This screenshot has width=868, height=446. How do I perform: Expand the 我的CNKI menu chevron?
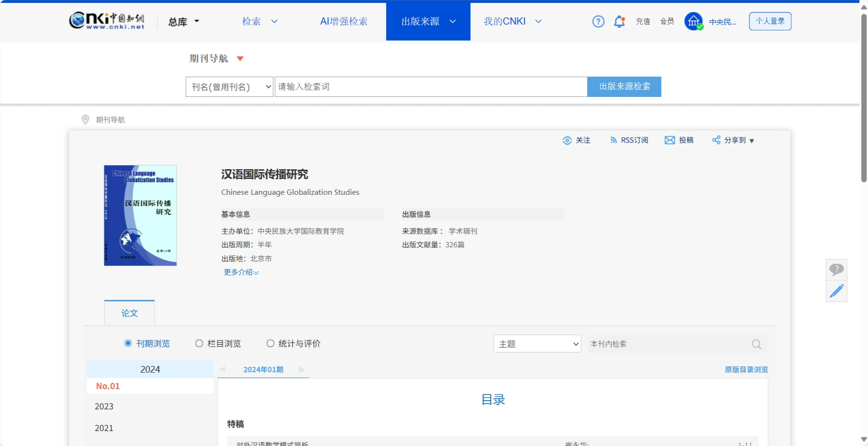pos(539,21)
